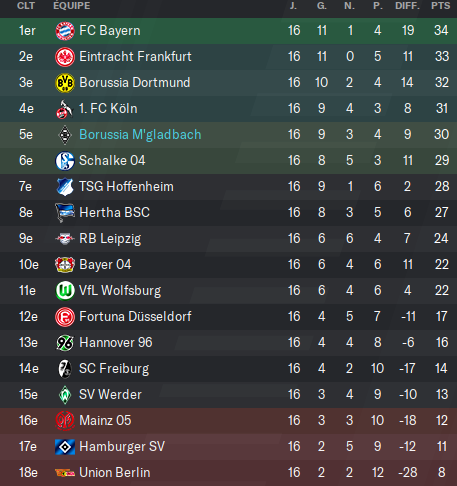Click the Hertha BSC flag logo
457x486 pixels.
click(65, 213)
